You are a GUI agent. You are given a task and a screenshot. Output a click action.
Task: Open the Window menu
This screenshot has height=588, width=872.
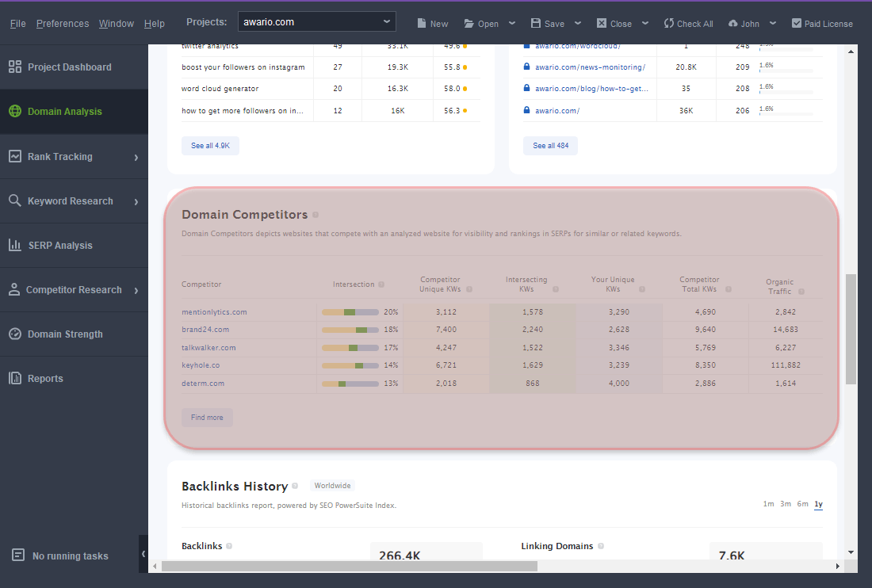click(117, 23)
